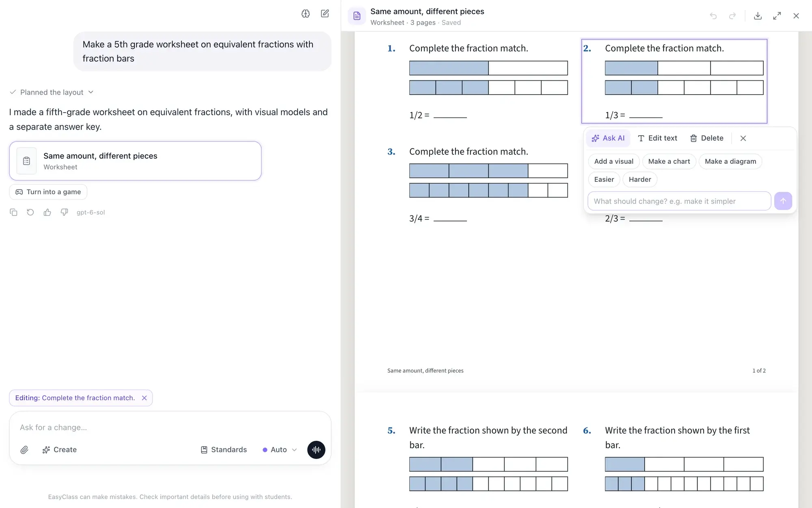The width and height of the screenshot is (812, 508).
Task: Redo the worksheet change
Action: [x=732, y=16]
